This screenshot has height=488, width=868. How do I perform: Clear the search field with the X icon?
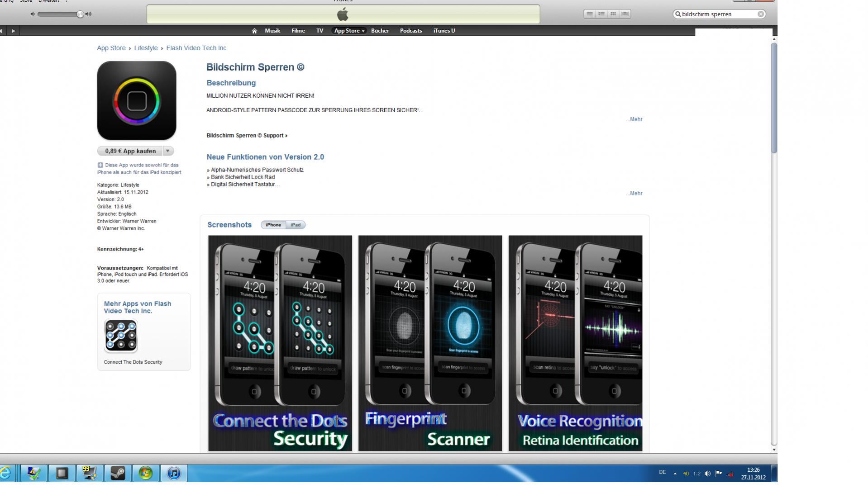(761, 14)
